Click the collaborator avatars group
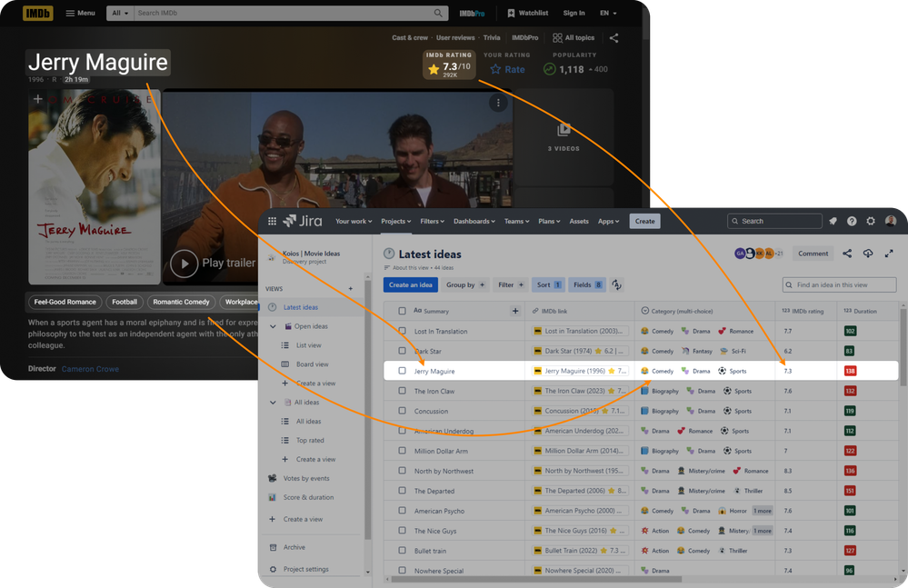This screenshot has width=908, height=588. 759,254
